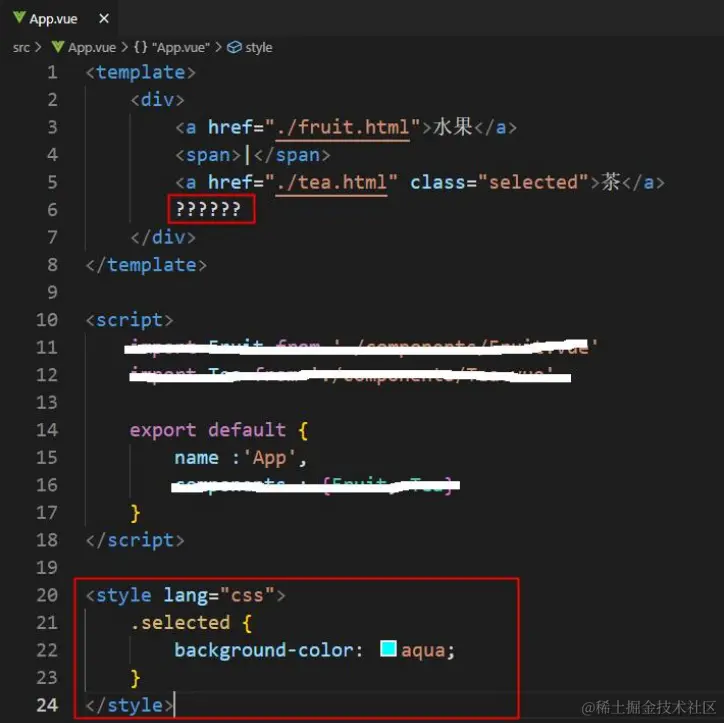Click the style lang="css" tag
The image size is (724, 723).
(x=186, y=595)
